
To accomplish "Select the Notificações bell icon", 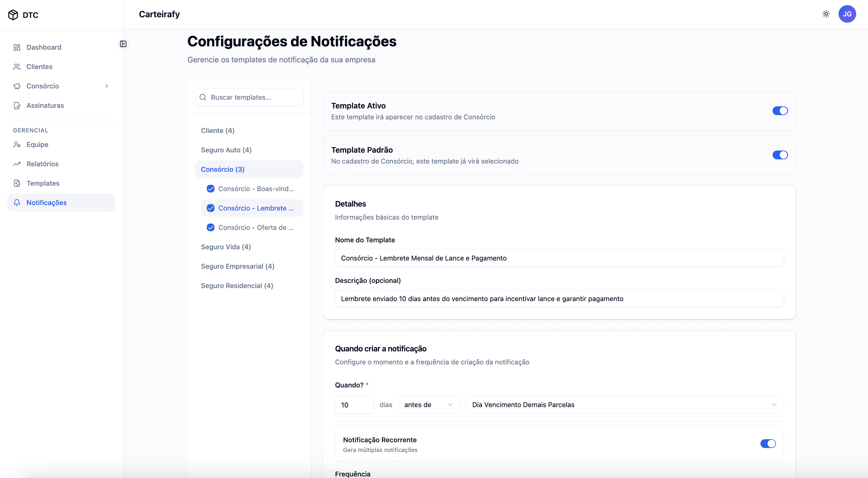I will pyautogui.click(x=17, y=203).
